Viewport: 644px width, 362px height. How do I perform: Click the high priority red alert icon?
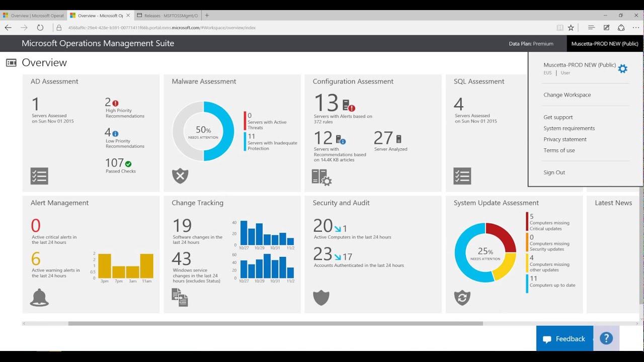tap(115, 103)
